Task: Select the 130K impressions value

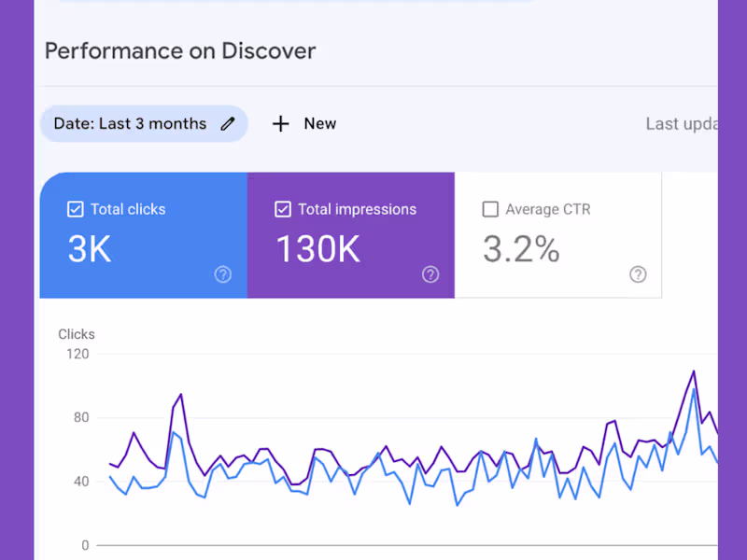Action: tap(317, 249)
